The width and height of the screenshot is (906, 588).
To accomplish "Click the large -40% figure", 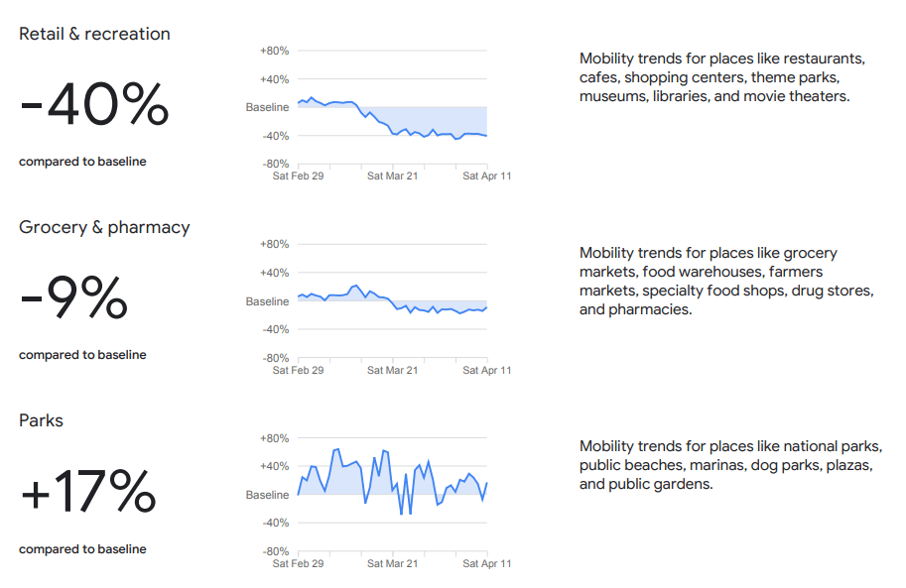I will [94, 106].
